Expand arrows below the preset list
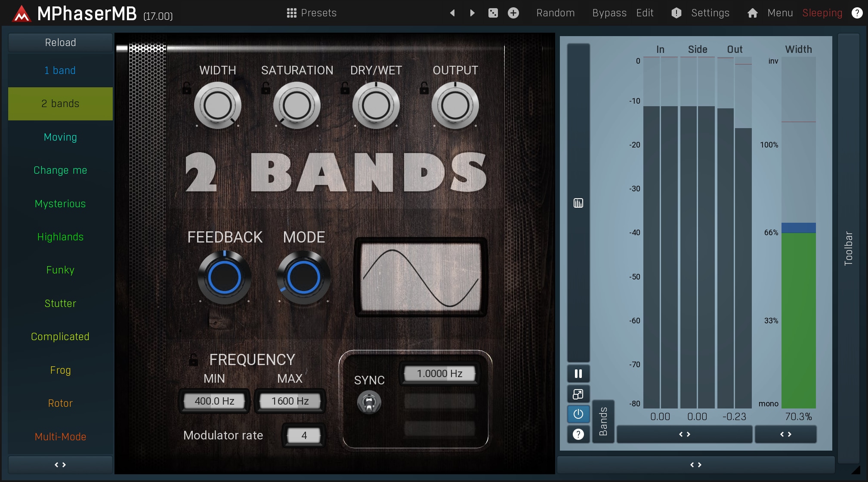The image size is (868, 482). (60, 465)
